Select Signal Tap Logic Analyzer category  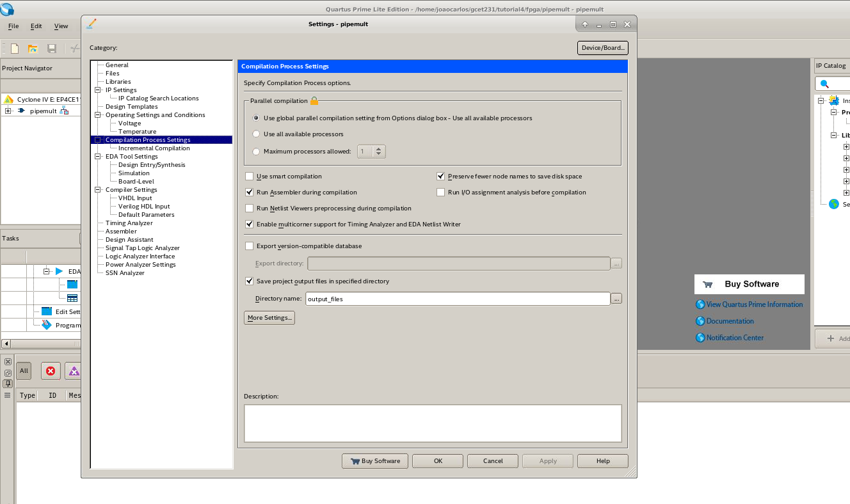143,248
